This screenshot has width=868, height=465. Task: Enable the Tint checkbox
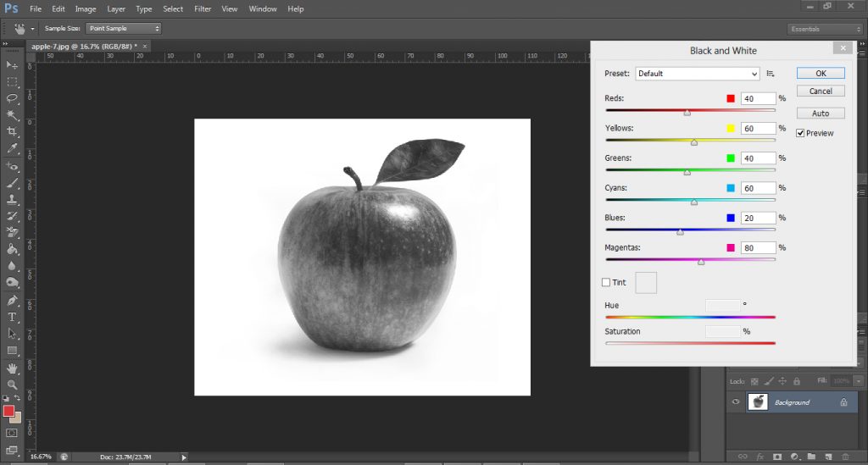(x=606, y=282)
